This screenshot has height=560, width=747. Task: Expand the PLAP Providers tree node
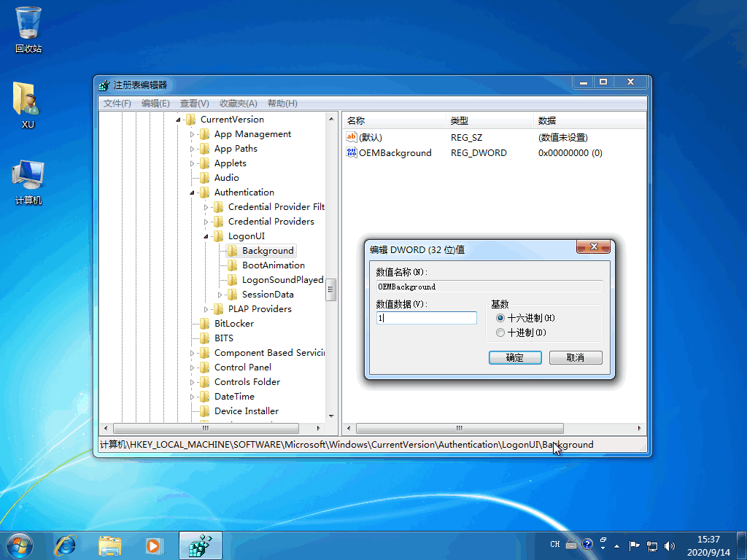pyautogui.click(x=207, y=309)
